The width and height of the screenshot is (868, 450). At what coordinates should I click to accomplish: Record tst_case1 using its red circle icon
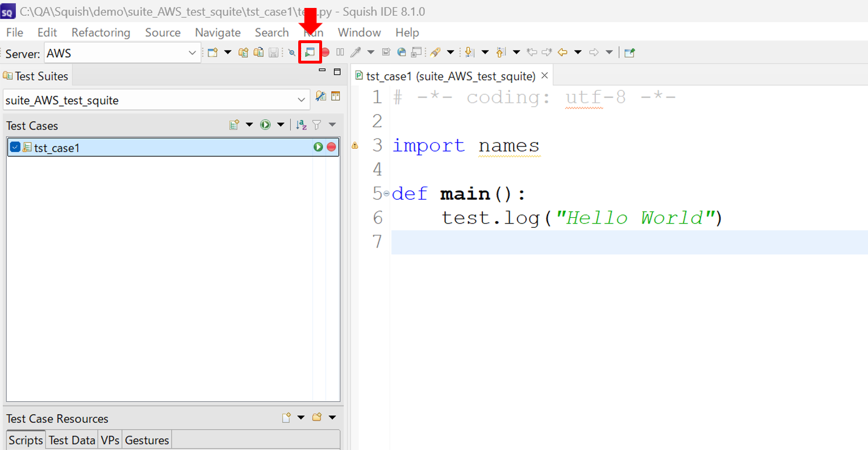tap(331, 147)
